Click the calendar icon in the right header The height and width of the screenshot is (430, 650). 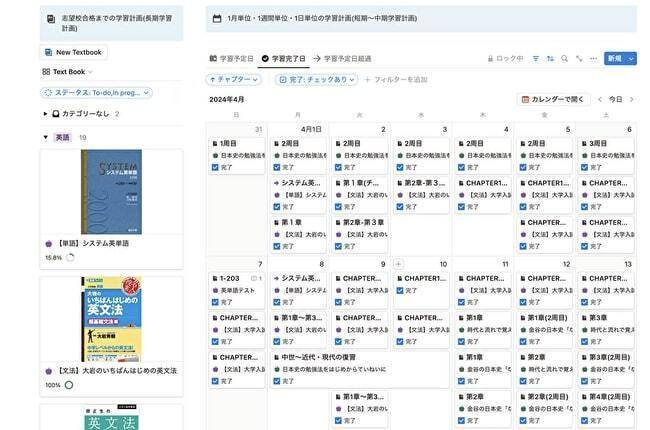(x=217, y=18)
